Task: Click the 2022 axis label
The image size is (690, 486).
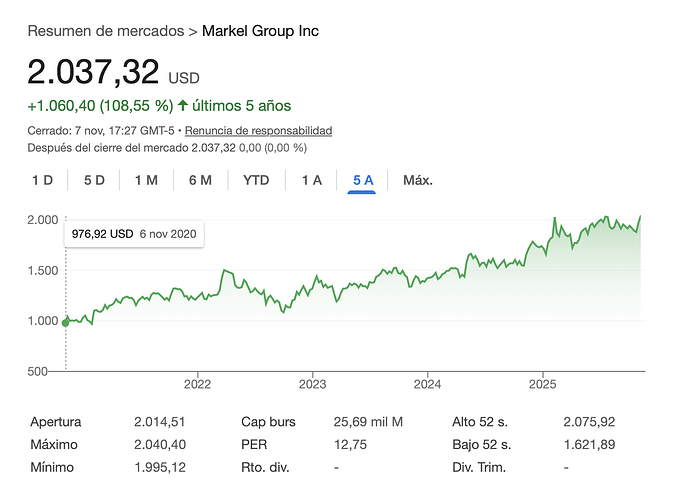Action: point(197,384)
